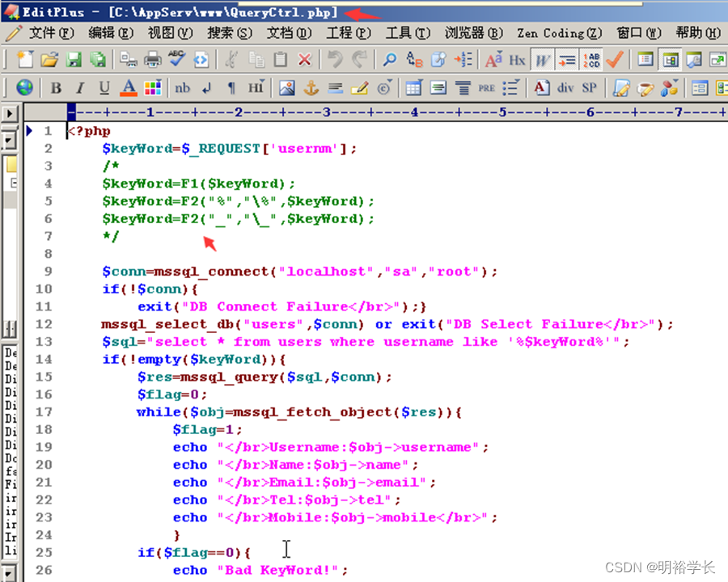This screenshot has height=582, width=728.
Task: Open a file with the folder icon
Action: tap(49, 59)
